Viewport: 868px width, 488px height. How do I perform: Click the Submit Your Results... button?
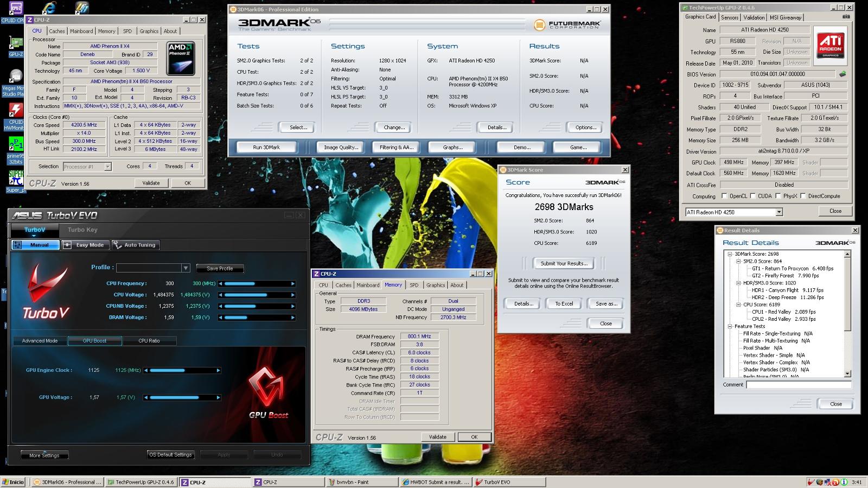(564, 263)
